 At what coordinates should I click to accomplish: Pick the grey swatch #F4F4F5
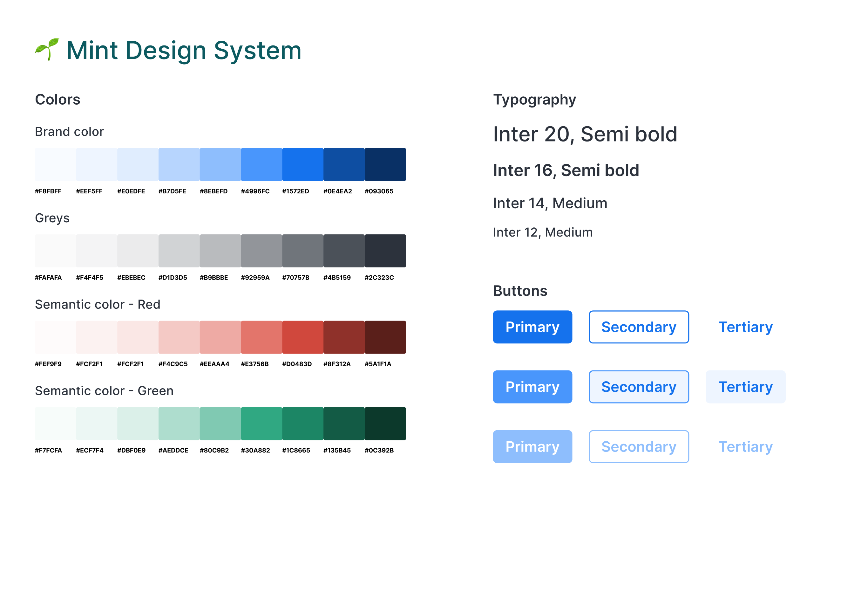pyautogui.click(x=97, y=251)
